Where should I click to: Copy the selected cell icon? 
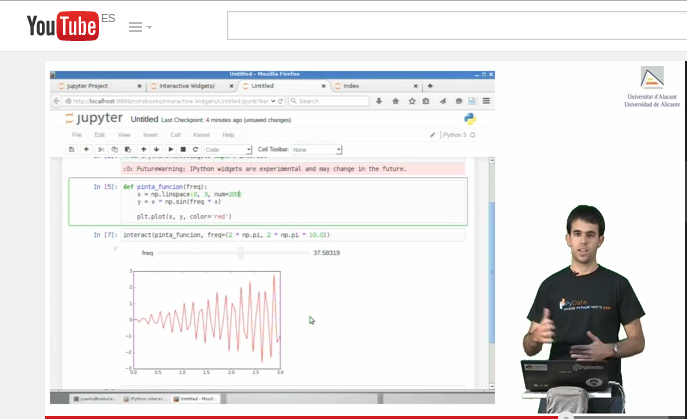114,149
